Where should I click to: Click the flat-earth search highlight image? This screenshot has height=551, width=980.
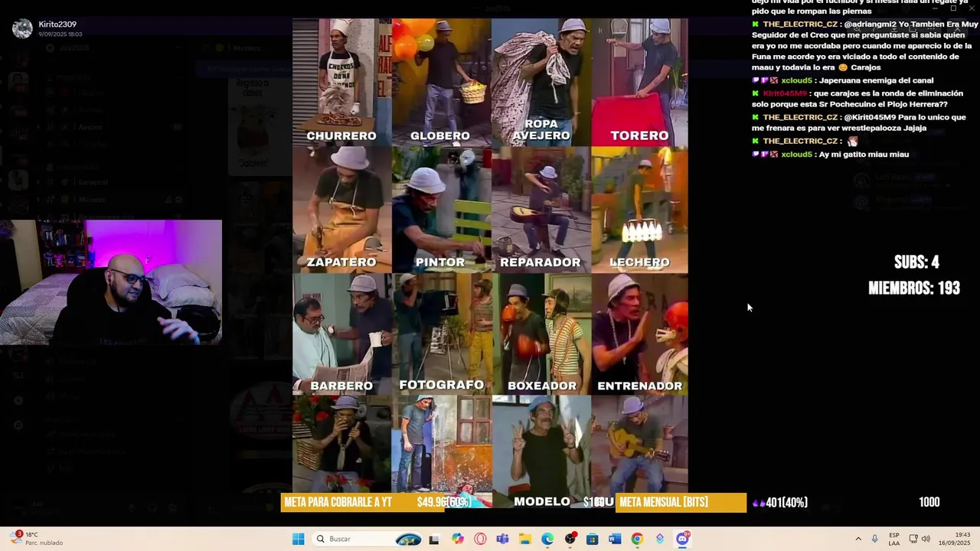408,539
